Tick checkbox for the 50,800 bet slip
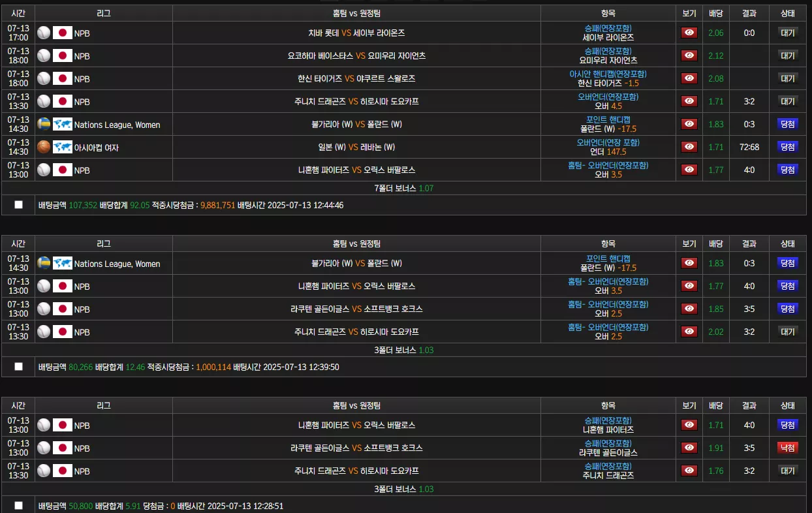Viewport: 812px width, 513px height. click(x=18, y=505)
